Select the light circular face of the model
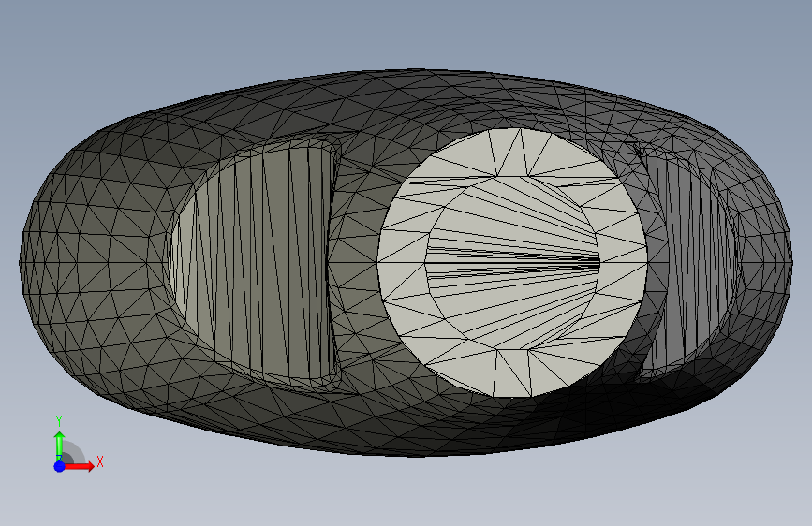The width and height of the screenshot is (812, 526). tap(512, 262)
